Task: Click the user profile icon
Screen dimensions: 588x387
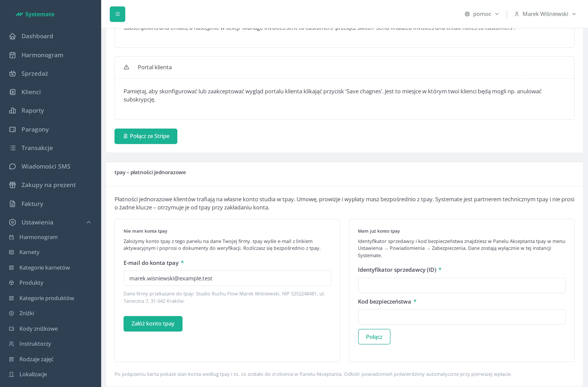Action: pos(517,14)
